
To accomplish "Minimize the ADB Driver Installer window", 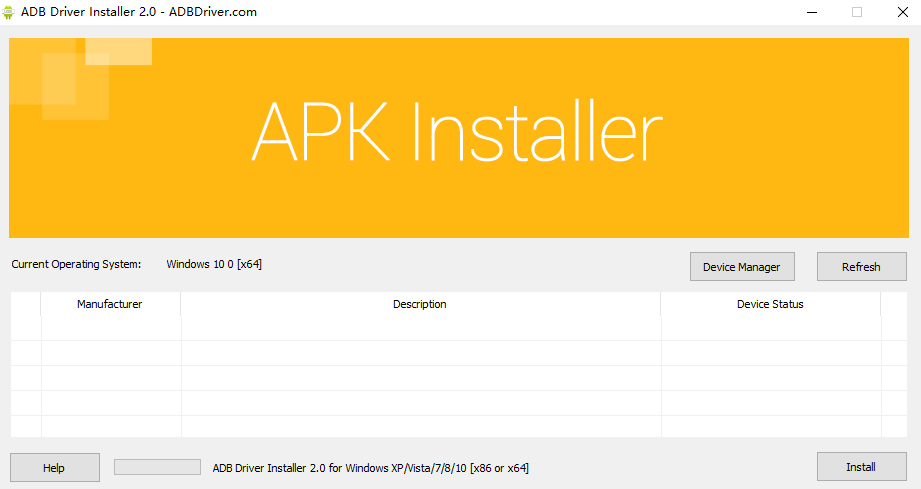I will (810, 12).
